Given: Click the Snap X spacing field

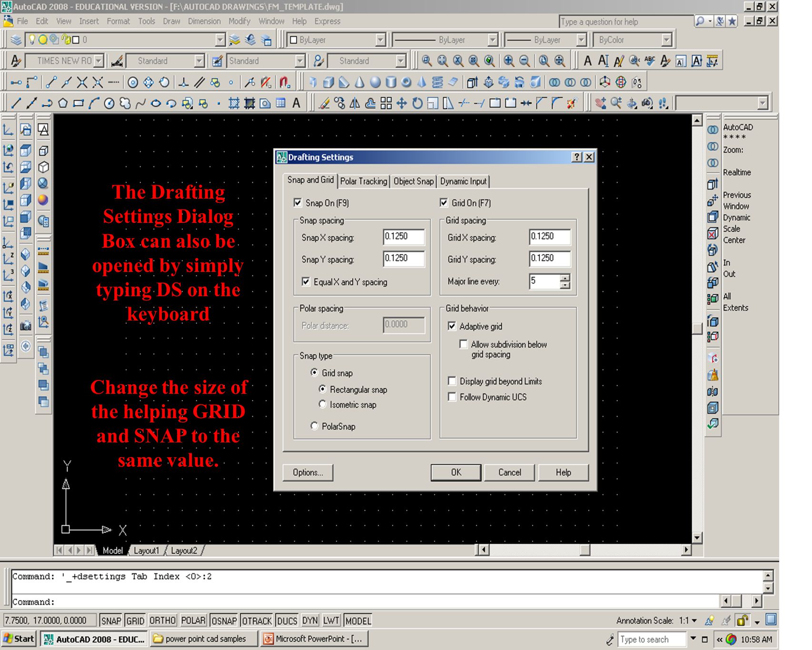Looking at the screenshot, I should [404, 237].
